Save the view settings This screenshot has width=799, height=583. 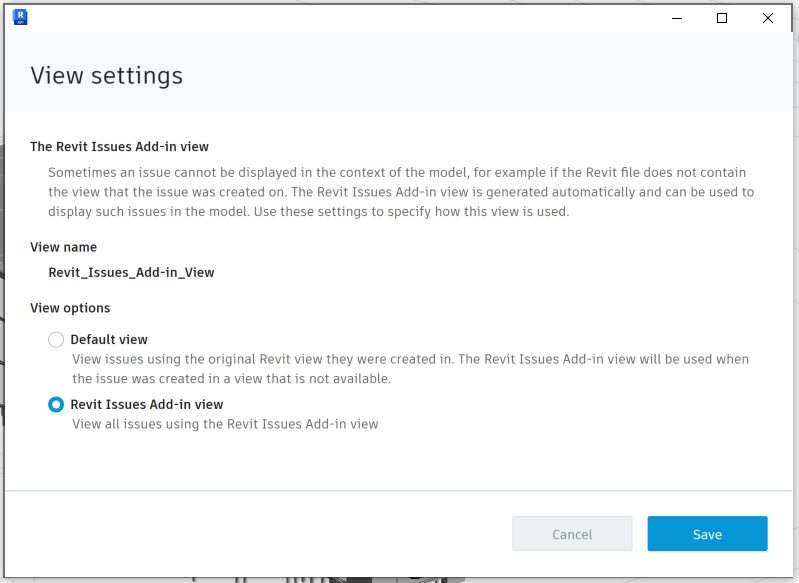707,534
